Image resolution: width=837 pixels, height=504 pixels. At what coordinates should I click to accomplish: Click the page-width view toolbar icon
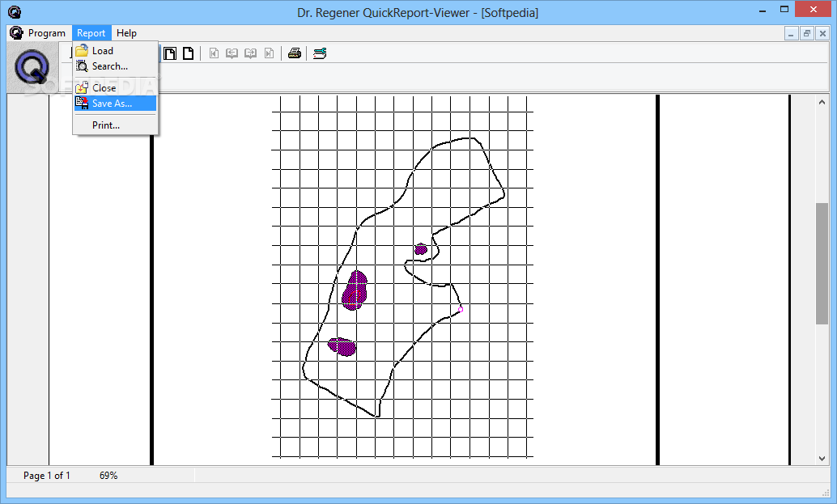pyautogui.click(x=170, y=53)
